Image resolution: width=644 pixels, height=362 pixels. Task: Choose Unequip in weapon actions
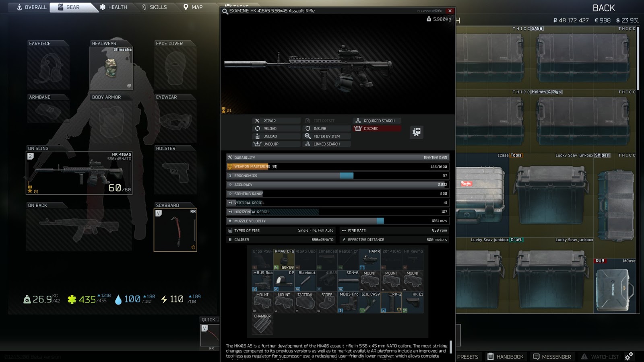point(277,144)
